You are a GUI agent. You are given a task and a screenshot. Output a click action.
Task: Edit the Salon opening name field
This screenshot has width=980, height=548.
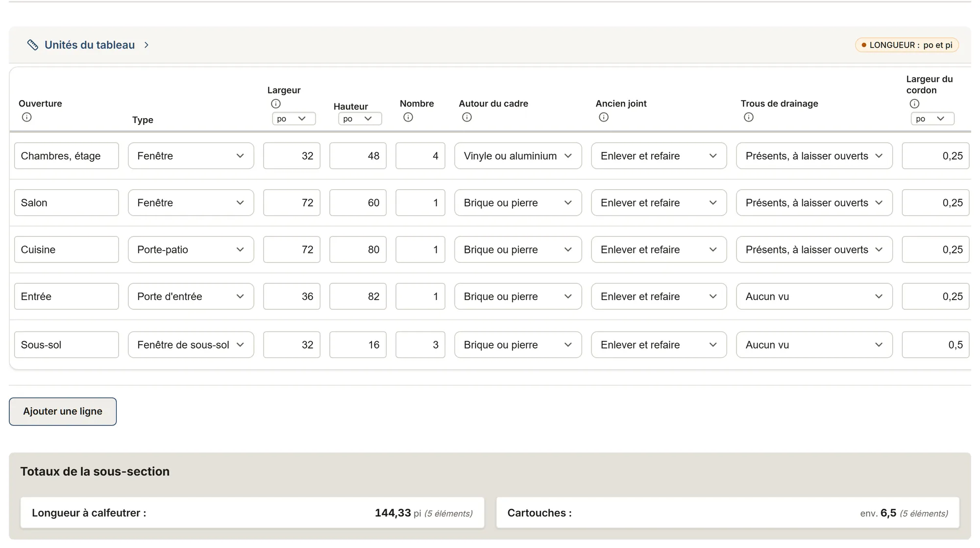(x=67, y=203)
